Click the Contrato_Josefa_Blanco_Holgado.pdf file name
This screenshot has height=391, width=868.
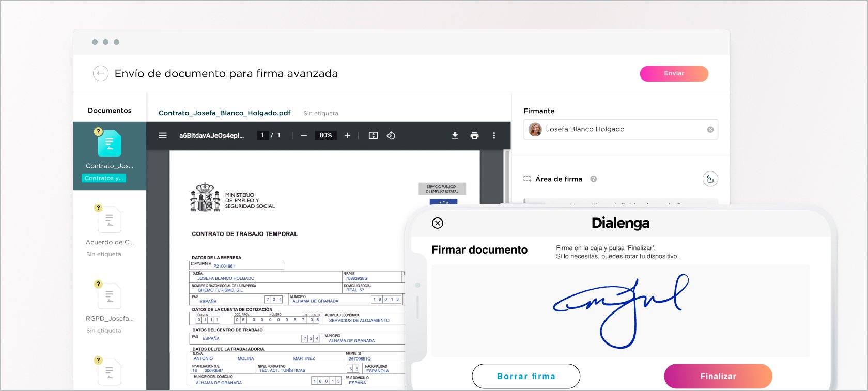[224, 113]
